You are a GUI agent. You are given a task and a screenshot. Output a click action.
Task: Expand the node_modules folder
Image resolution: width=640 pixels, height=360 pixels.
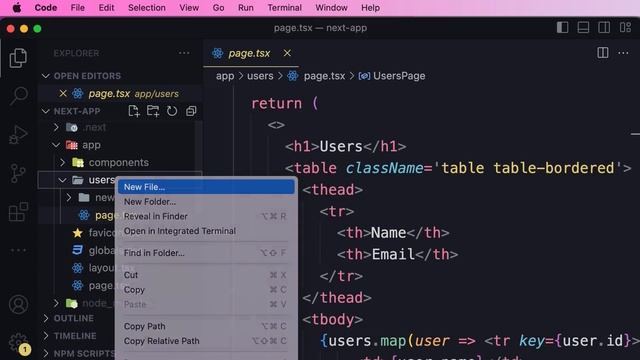[56, 303]
